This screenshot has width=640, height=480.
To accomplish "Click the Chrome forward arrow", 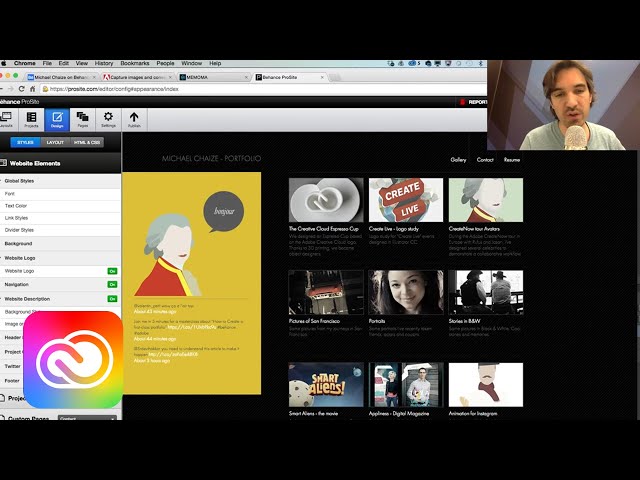I will coord(11,89).
